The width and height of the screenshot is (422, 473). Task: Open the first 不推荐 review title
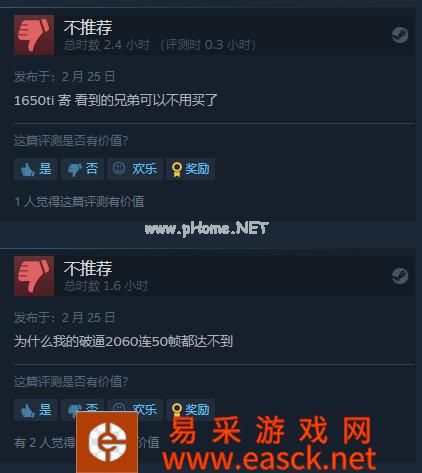88,27
